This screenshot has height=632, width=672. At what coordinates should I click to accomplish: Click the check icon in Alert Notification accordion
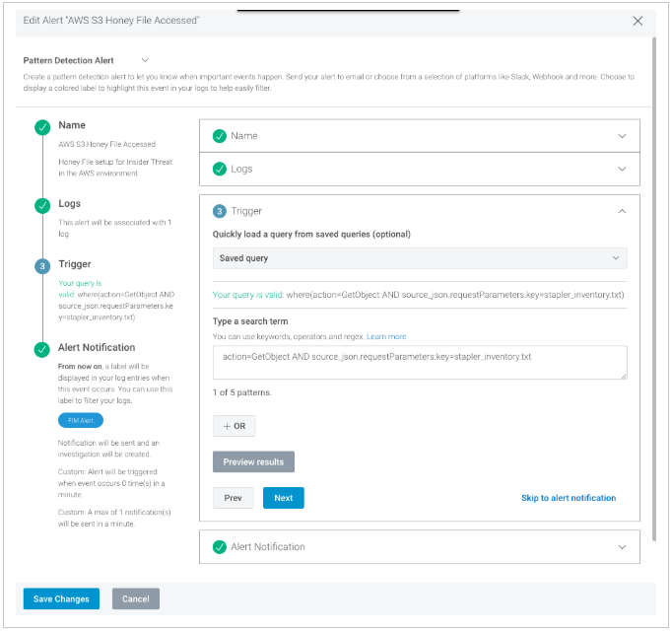tap(219, 547)
